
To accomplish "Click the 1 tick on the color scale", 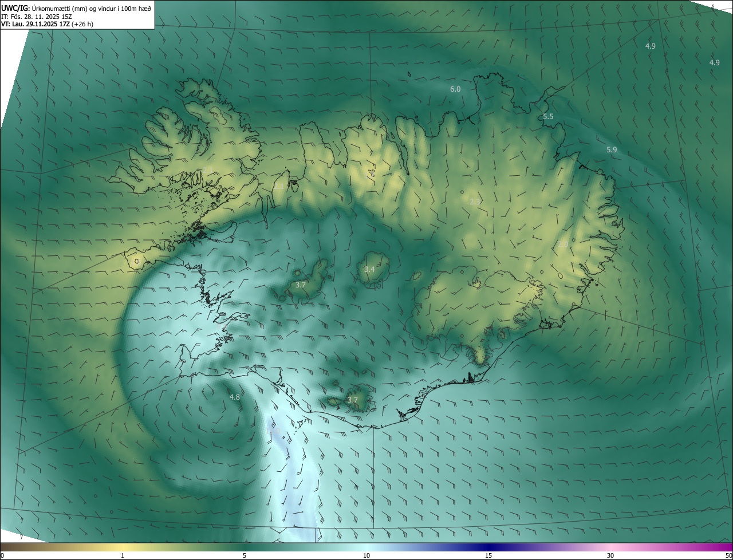I will tap(123, 555).
